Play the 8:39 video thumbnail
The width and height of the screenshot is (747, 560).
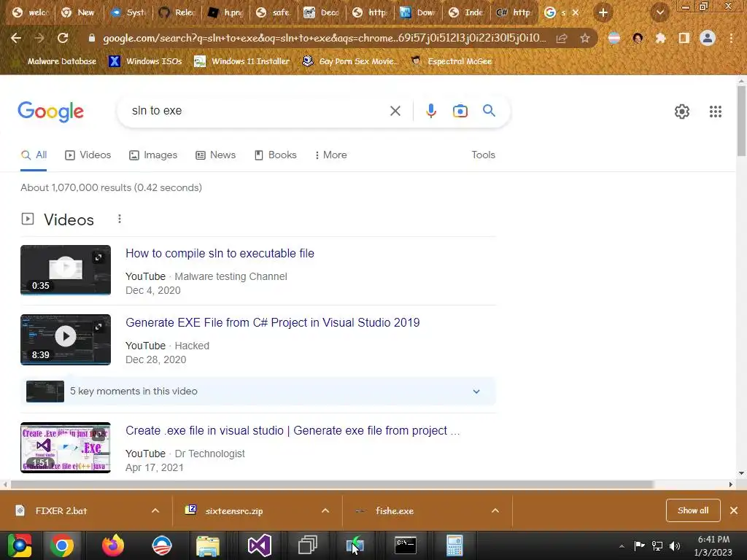(x=66, y=340)
